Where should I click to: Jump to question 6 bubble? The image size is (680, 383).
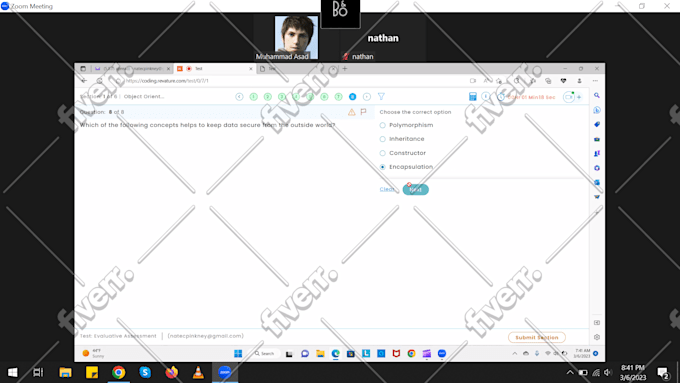pyautogui.click(x=324, y=97)
